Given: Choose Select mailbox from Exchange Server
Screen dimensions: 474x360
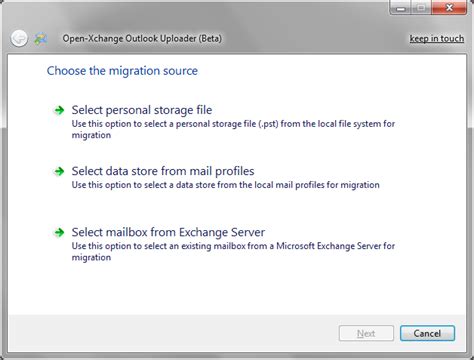Looking at the screenshot, I should click(x=168, y=232).
